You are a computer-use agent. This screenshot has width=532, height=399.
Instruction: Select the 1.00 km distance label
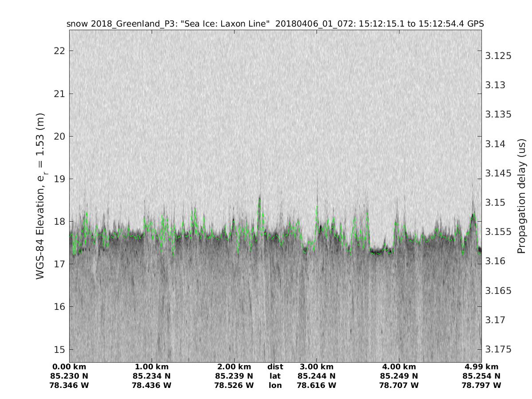151,367
